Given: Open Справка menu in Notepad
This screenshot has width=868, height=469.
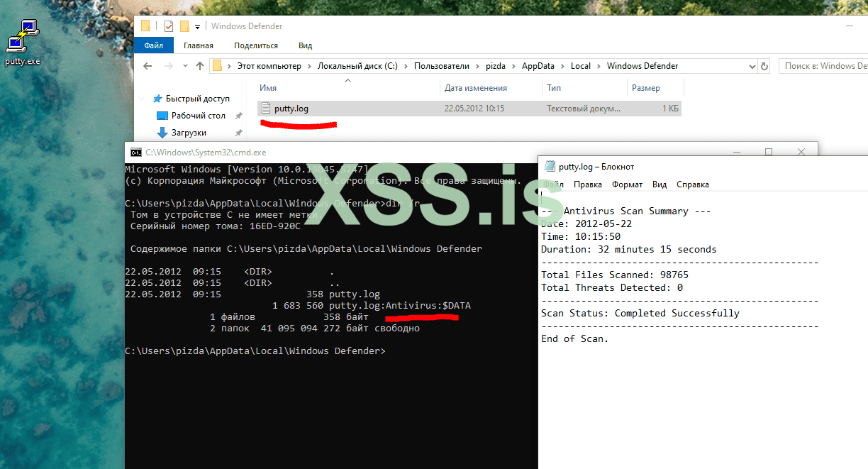Looking at the screenshot, I should [x=693, y=184].
